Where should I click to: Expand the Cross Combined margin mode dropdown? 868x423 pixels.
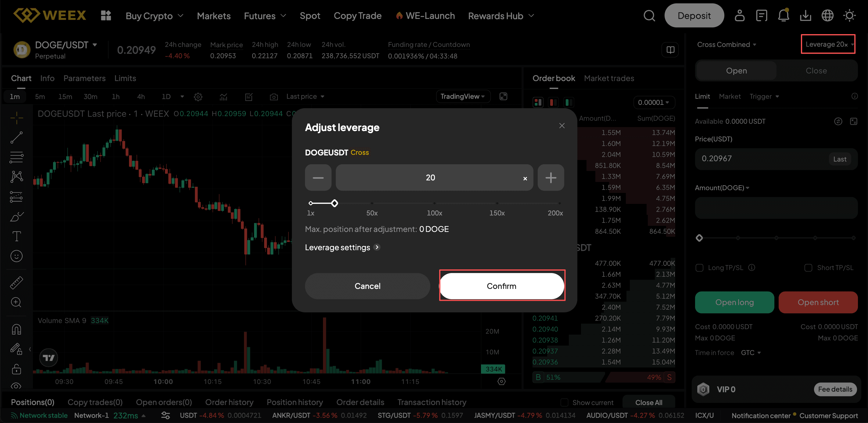(x=726, y=44)
